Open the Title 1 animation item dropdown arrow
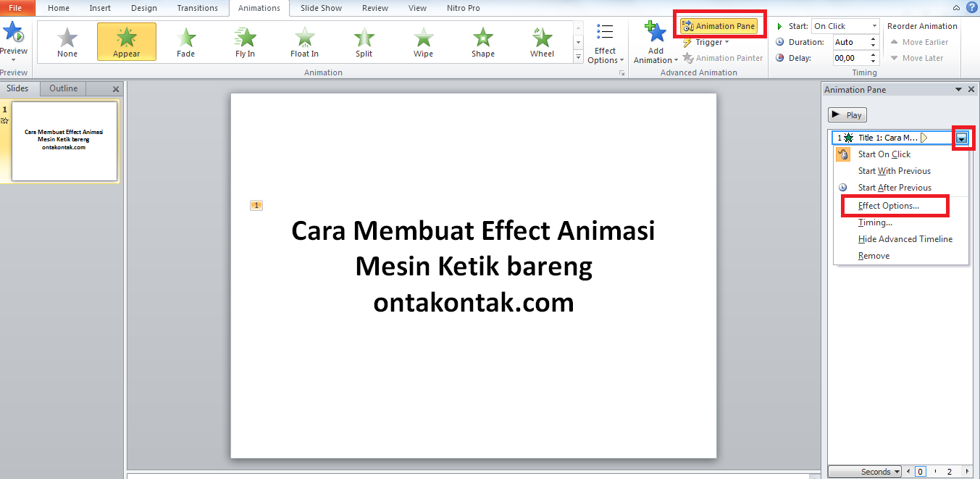This screenshot has height=479, width=980. [961, 138]
